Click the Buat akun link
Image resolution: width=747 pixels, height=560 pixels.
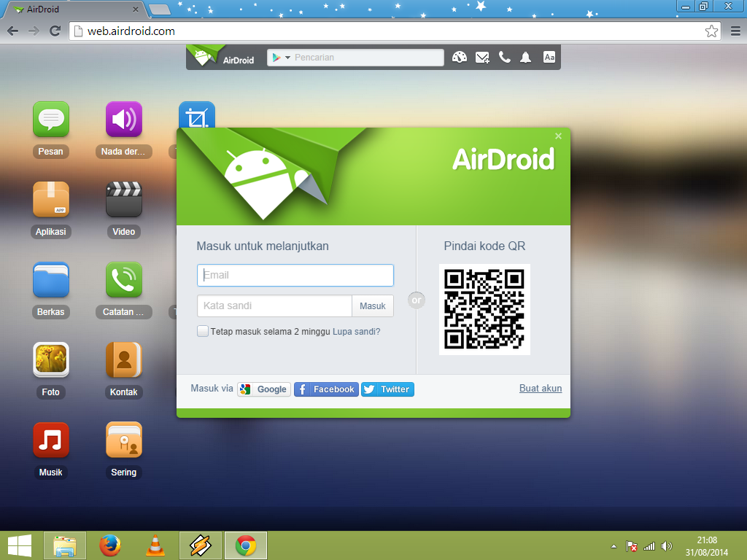pos(541,388)
